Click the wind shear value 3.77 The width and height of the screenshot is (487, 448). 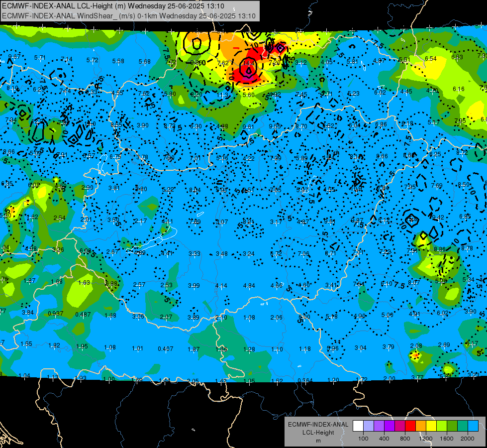click(417, 377)
